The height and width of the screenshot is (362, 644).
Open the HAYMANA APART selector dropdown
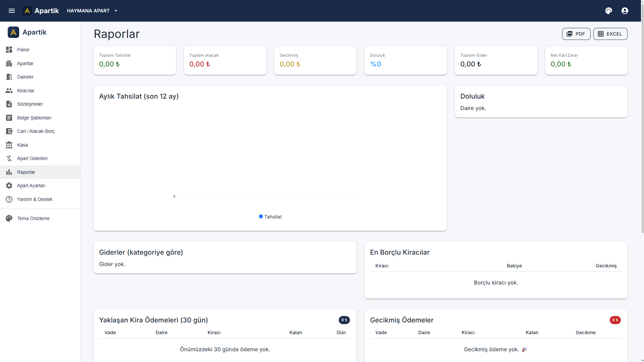point(92,11)
